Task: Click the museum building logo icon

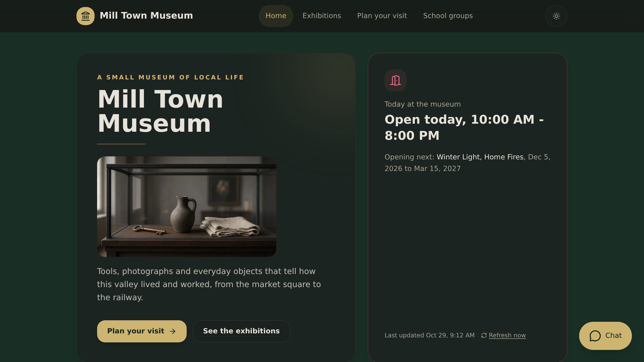Action: click(x=86, y=16)
